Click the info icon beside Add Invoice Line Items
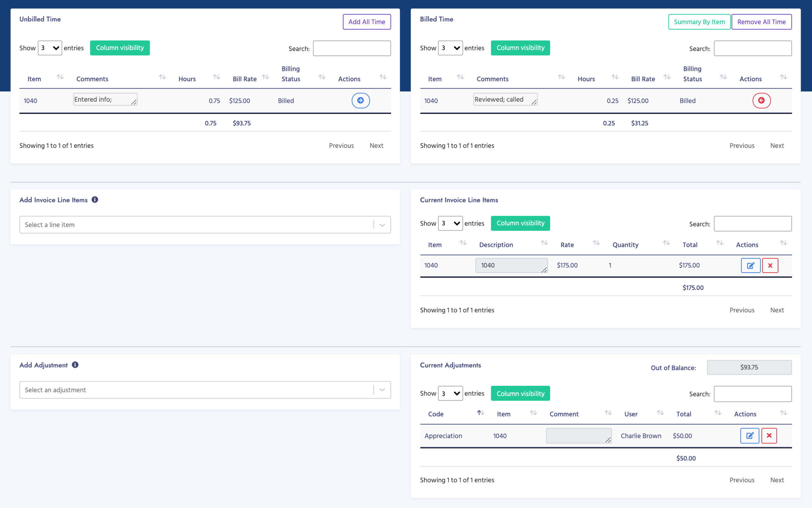Viewport: 812px width, 508px height. click(x=95, y=199)
